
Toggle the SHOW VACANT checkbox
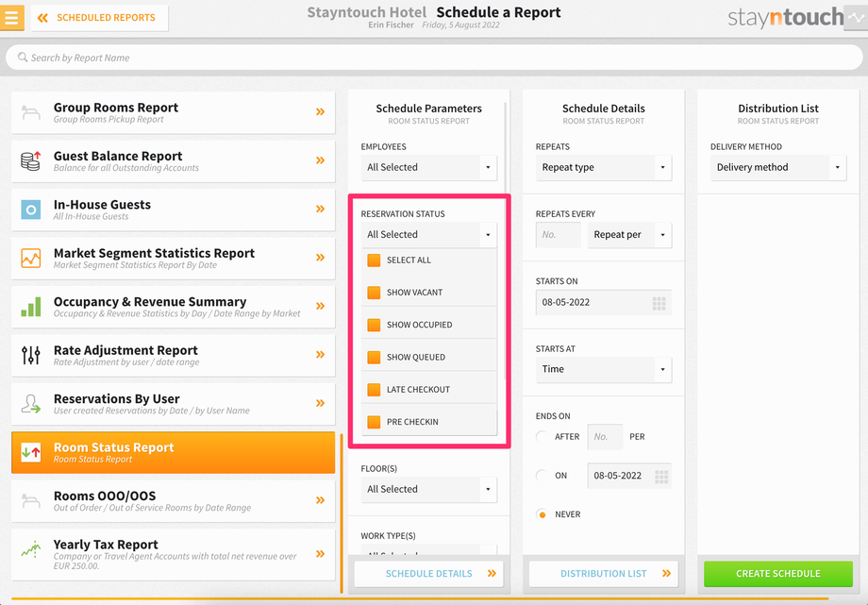click(374, 292)
